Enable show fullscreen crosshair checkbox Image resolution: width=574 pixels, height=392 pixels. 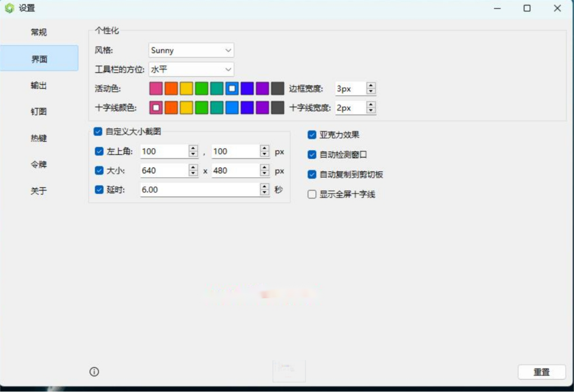pyautogui.click(x=312, y=195)
